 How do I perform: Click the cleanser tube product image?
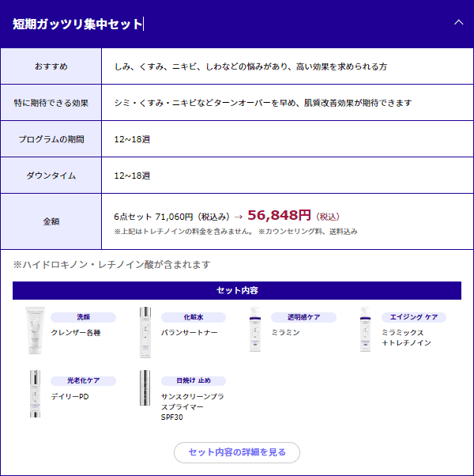tap(35, 329)
